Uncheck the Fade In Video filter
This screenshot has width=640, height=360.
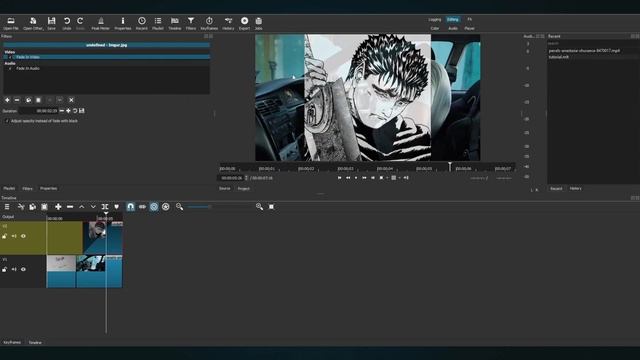point(10,57)
